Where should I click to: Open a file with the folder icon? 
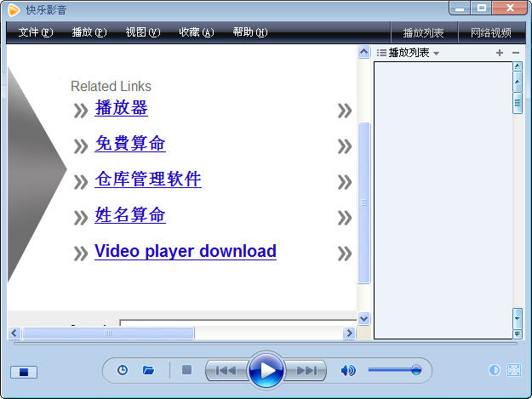[148, 370]
